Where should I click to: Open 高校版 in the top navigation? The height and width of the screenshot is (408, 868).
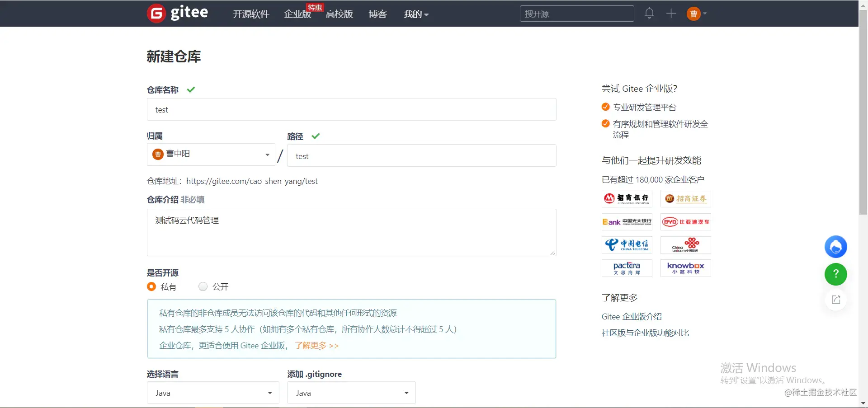tap(340, 14)
